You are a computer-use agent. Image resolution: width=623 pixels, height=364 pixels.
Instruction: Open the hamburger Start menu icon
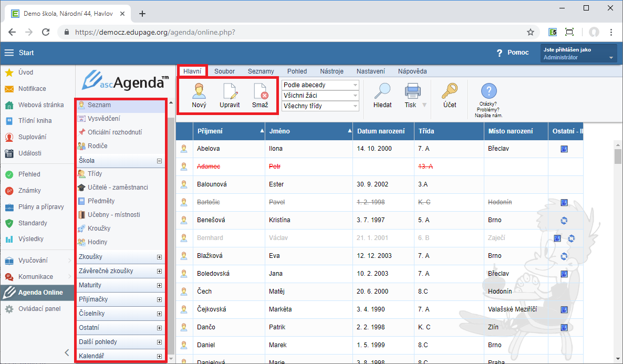(x=9, y=53)
